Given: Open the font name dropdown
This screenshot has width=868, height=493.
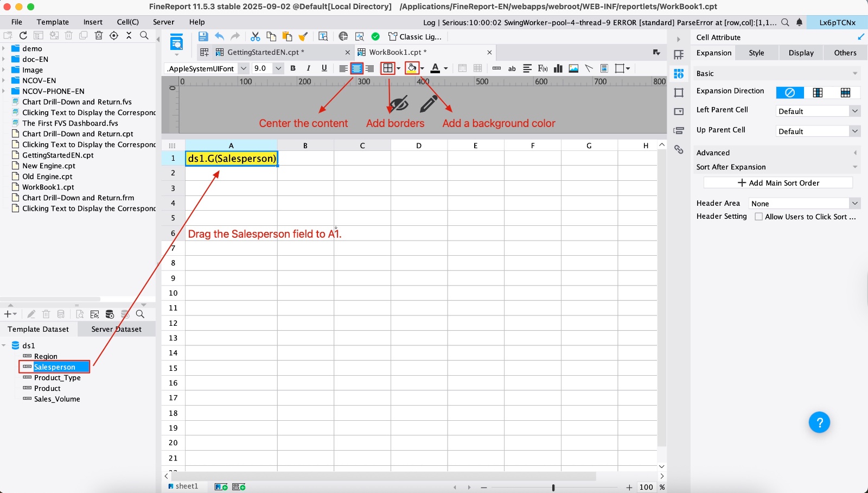Looking at the screenshot, I should tap(243, 68).
